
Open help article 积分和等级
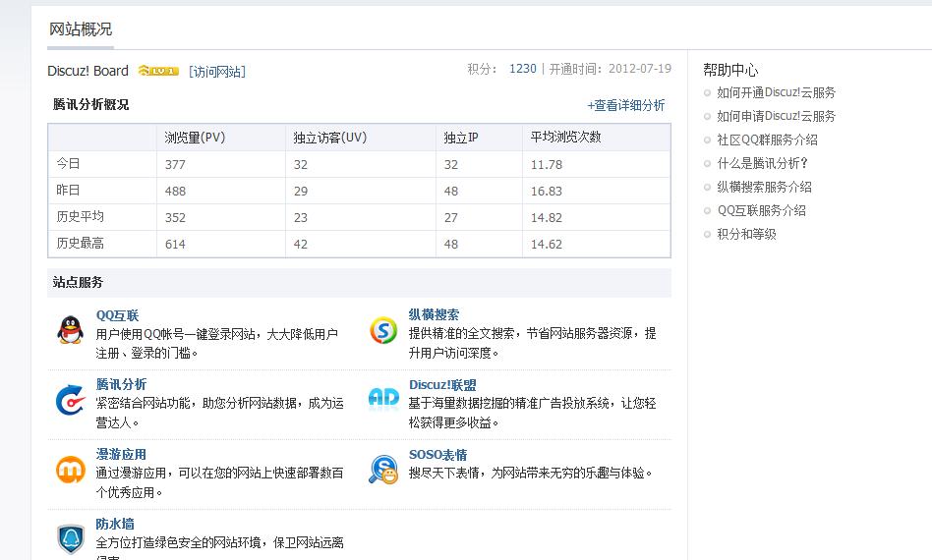pyautogui.click(x=746, y=234)
